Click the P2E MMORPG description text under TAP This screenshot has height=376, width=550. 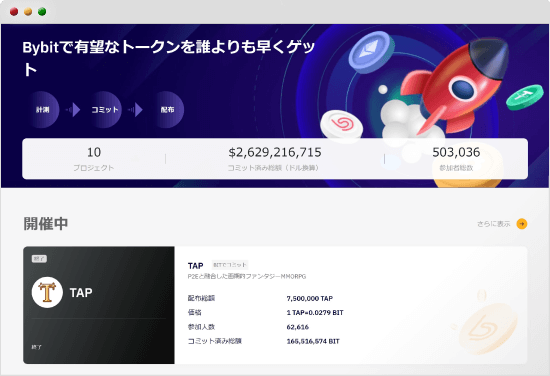click(x=247, y=276)
